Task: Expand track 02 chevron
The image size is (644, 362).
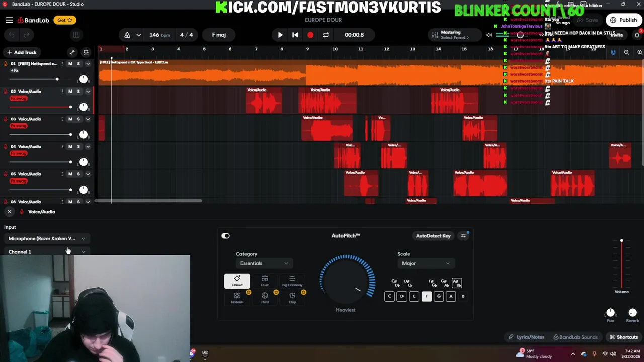Action: [88, 92]
